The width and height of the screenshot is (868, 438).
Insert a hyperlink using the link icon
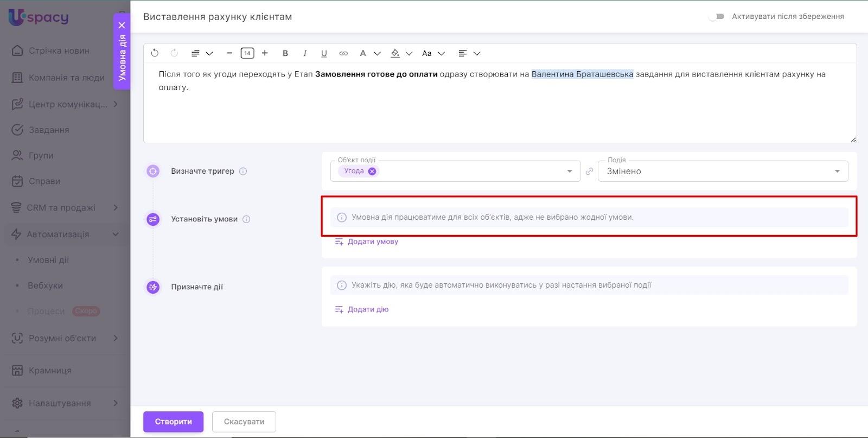point(343,53)
